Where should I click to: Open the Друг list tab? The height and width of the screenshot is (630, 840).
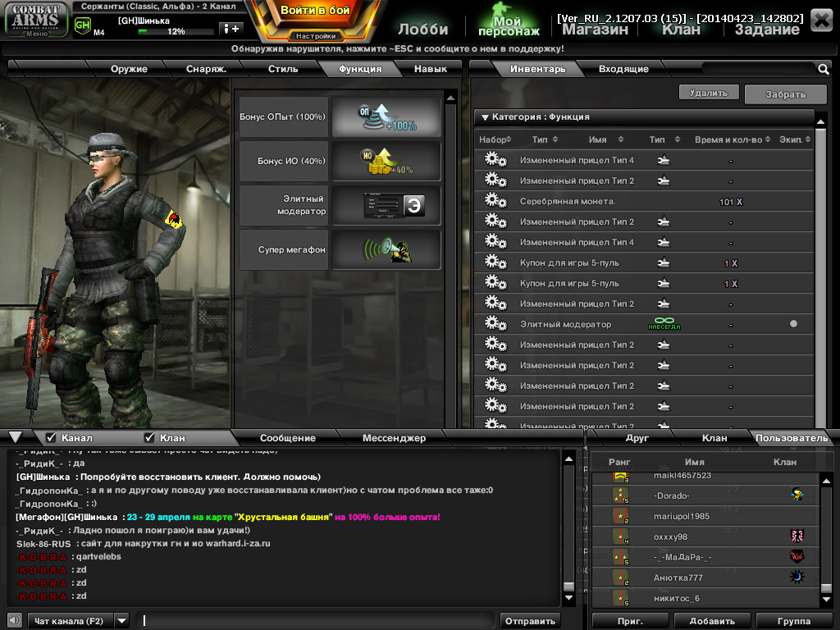pyautogui.click(x=637, y=438)
